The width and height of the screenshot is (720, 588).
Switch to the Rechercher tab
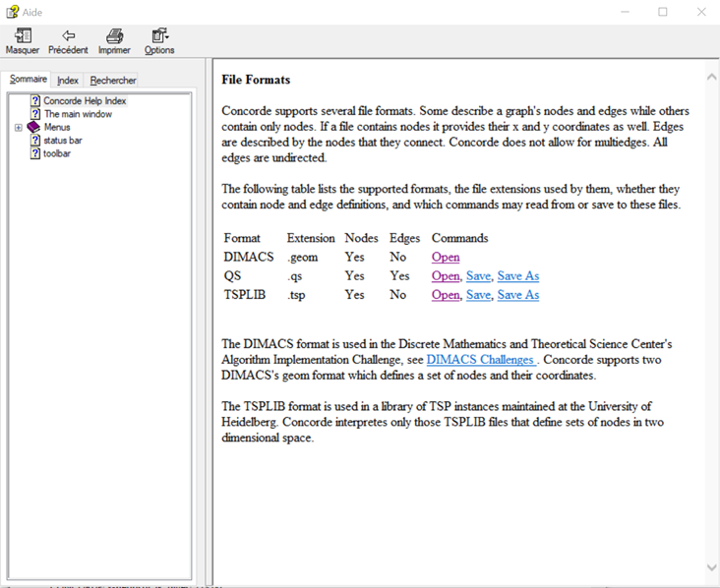click(113, 81)
